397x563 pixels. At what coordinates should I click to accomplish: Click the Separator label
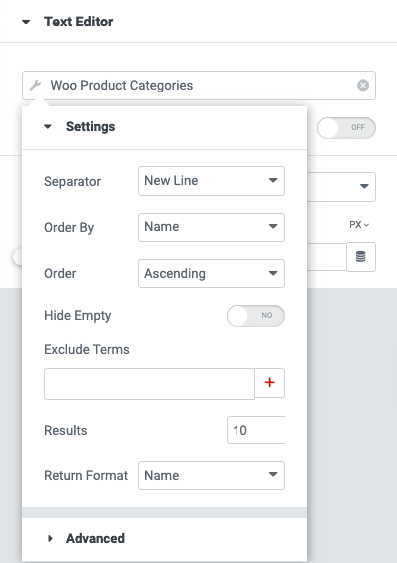[x=72, y=181]
